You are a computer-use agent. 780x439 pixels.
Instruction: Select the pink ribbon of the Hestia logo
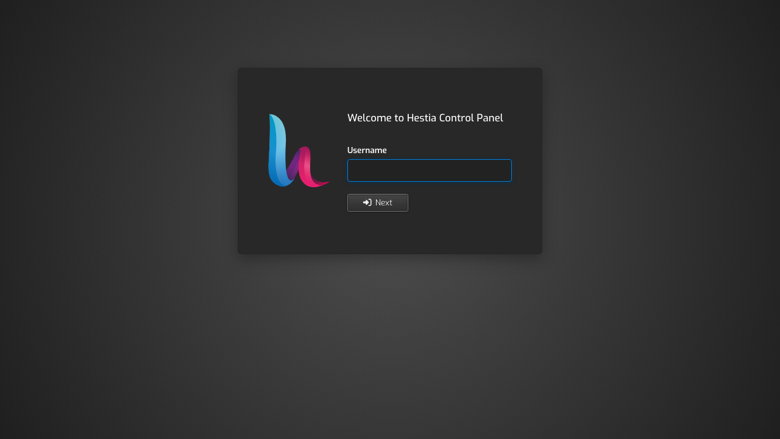312,168
